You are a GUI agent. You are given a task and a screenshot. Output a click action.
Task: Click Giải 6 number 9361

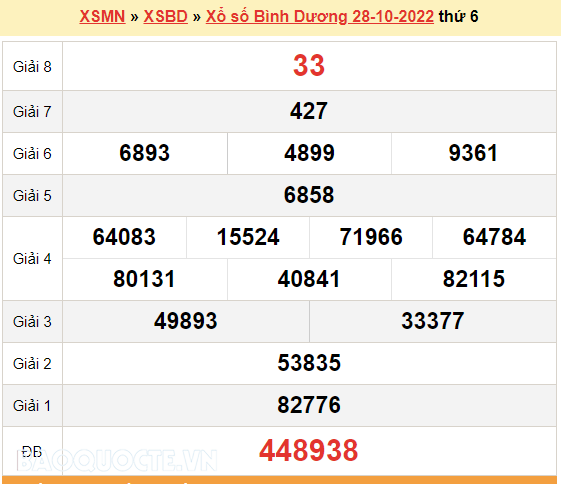point(473,153)
